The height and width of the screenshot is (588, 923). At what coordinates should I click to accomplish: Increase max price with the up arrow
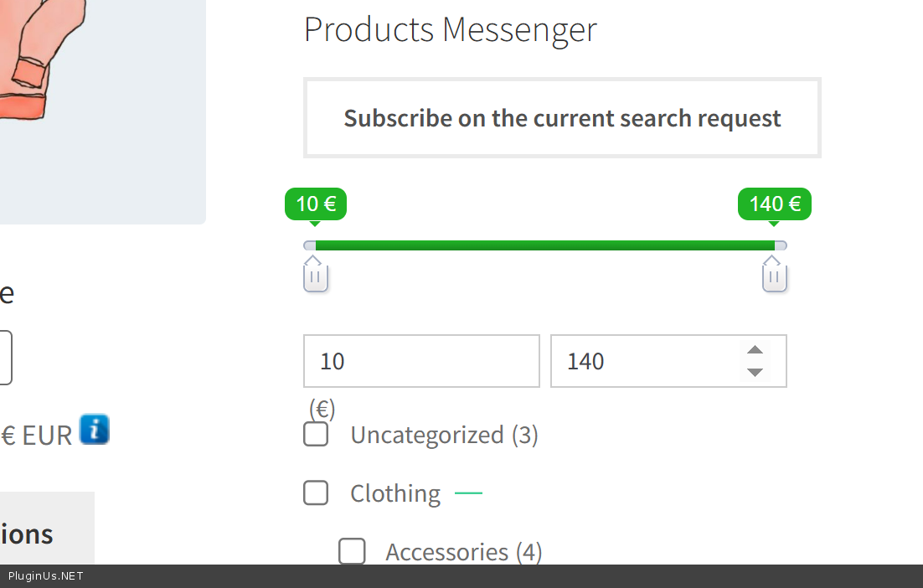(755, 350)
